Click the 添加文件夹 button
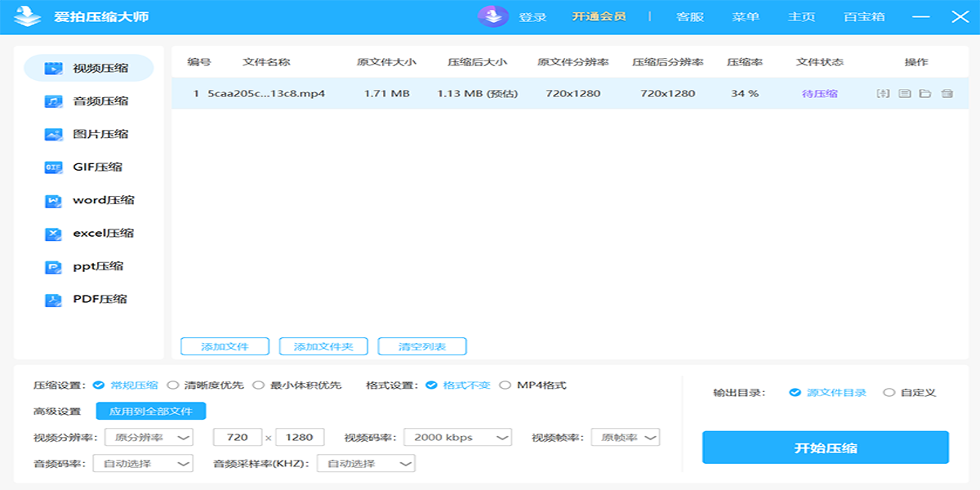 coord(323,346)
